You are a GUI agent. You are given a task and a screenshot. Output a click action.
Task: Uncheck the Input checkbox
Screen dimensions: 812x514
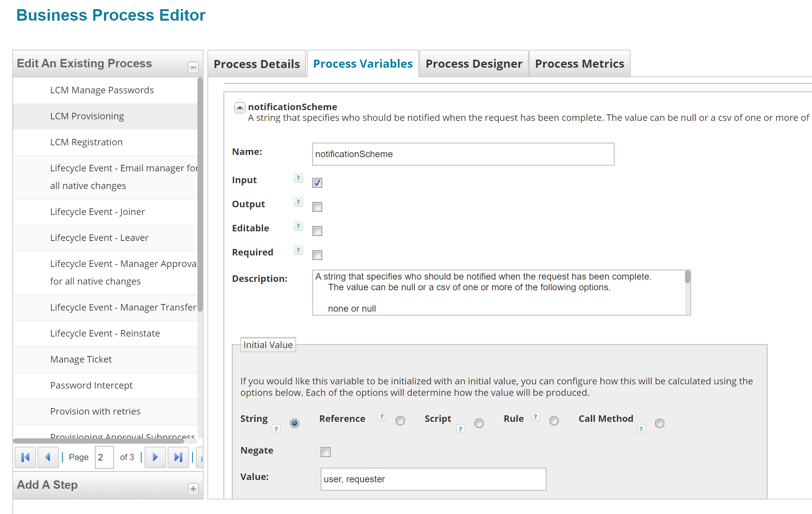[317, 183]
